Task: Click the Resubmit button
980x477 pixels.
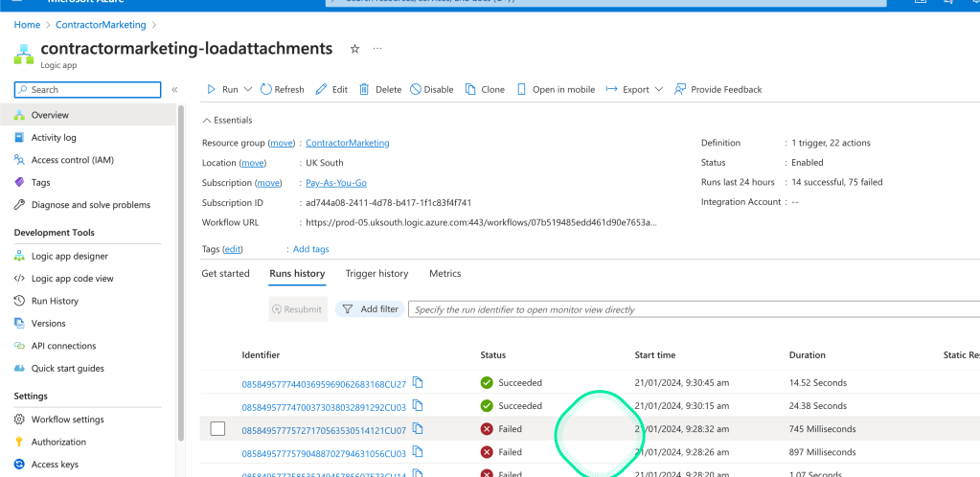Action: (298, 309)
